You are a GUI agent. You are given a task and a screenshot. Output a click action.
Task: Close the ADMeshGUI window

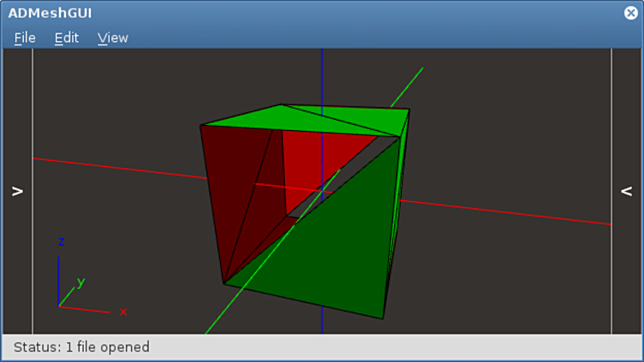point(631,13)
